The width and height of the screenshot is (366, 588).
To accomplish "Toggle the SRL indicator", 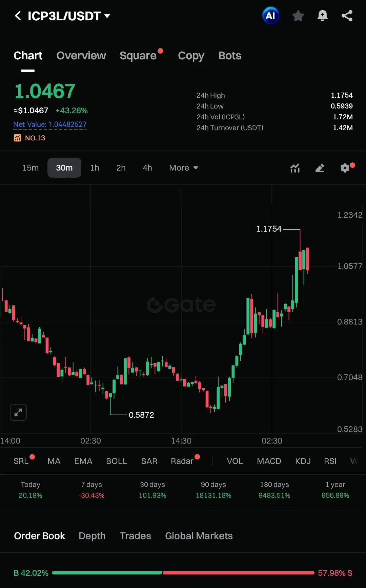I will [21, 461].
